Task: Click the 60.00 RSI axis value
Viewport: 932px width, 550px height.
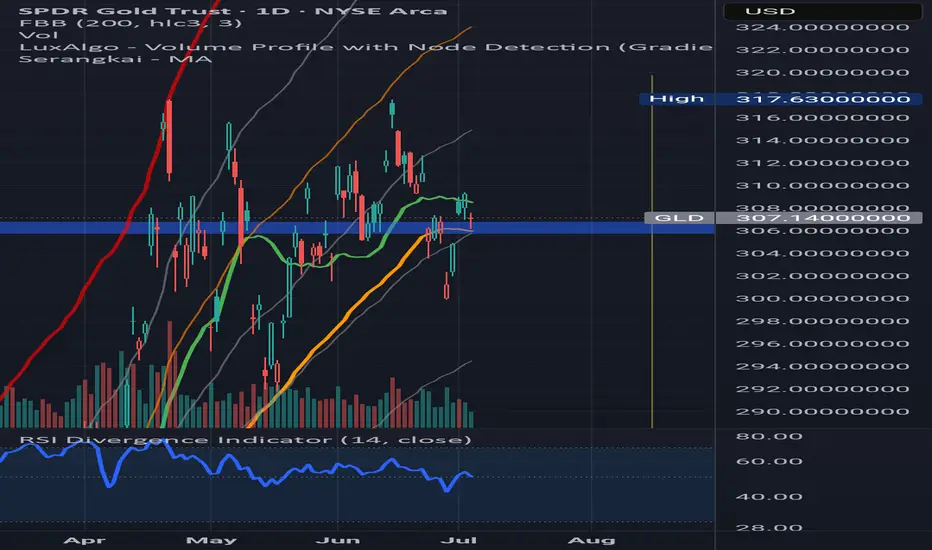Action: point(769,461)
